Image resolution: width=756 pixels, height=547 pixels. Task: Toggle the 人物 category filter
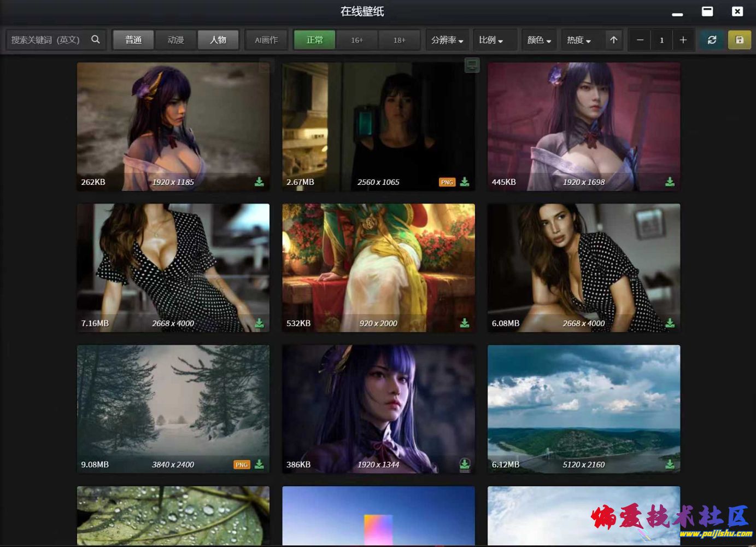(218, 40)
